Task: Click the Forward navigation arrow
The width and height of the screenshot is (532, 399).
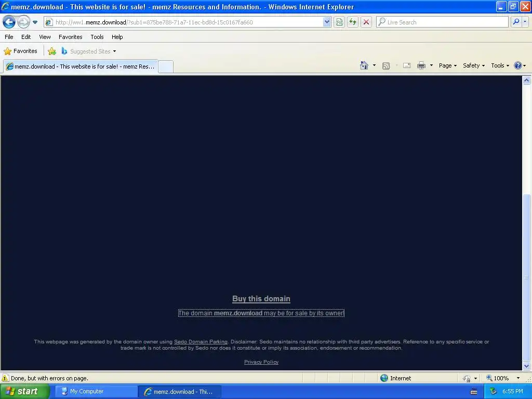Action: [23, 22]
